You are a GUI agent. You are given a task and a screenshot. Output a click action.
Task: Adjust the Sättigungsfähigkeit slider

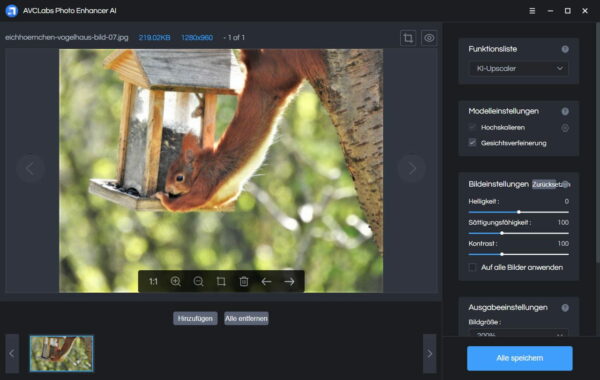[x=518, y=233]
